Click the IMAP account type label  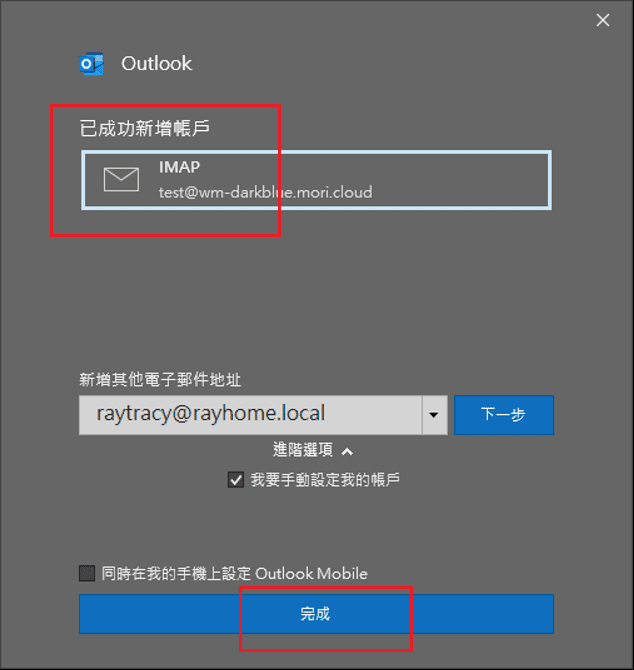(179, 167)
